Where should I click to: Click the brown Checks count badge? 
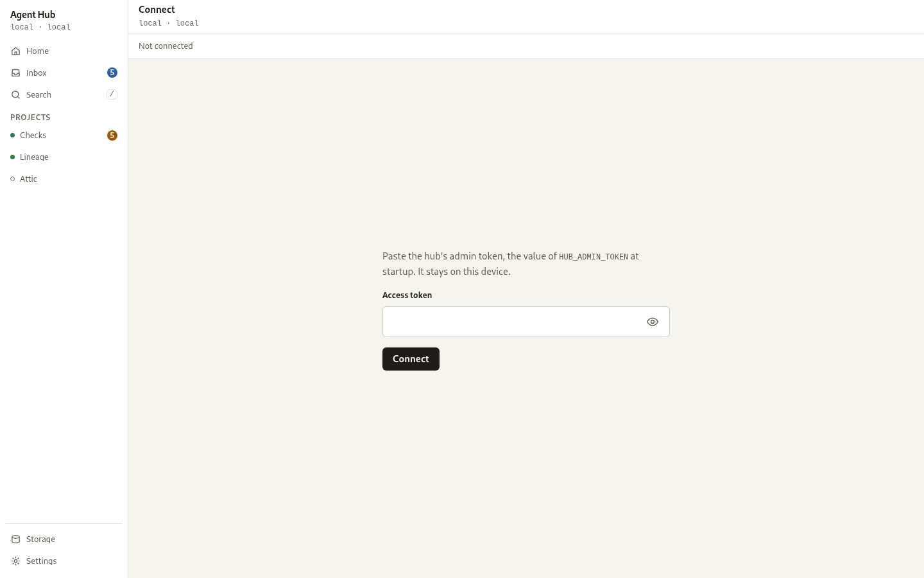tap(112, 136)
